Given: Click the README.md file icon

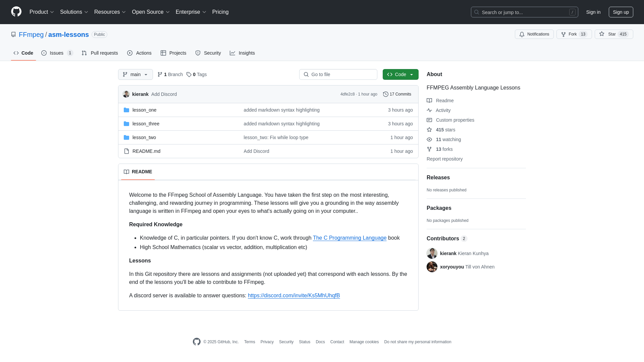Looking at the screenshot, I should coord(126,151).
